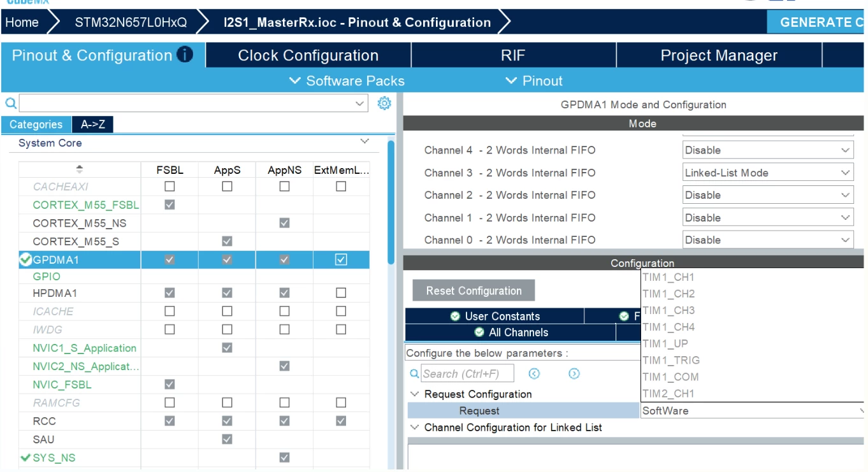Click the sort arrows icon in table header
868x472 pixels.
pyautogui.click(x=80, y=169)
